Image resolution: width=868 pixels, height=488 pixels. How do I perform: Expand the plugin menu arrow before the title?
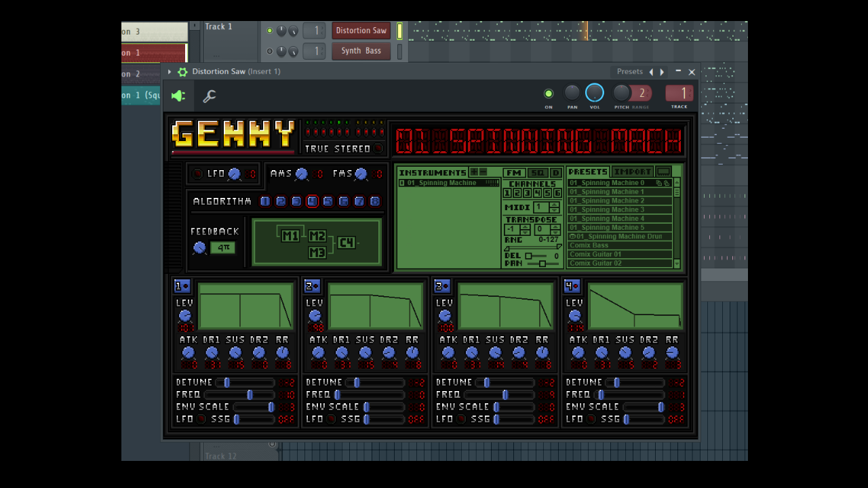tap(170, 72)
